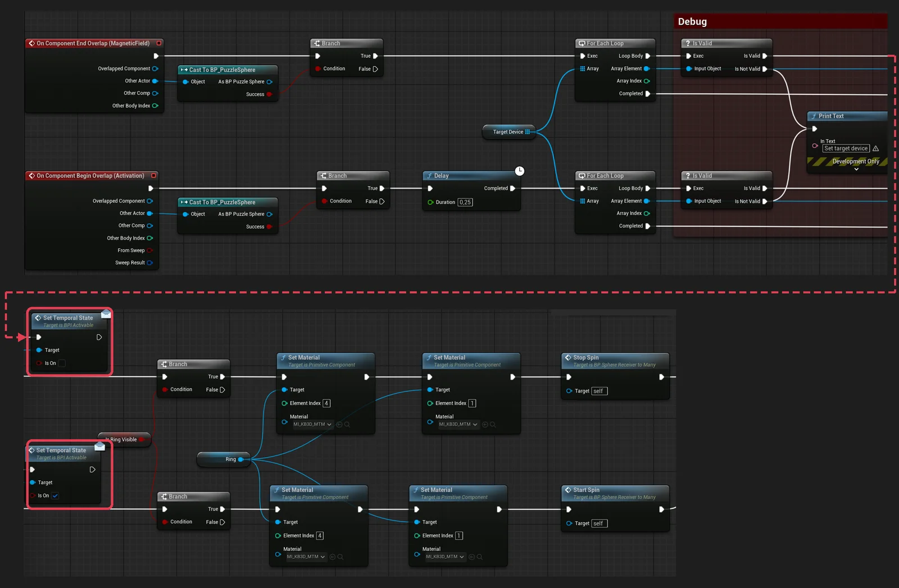Click the Delay node's Completed exec pin
Image resolution: width=899 pixels, height=588 pixels.
512,189
